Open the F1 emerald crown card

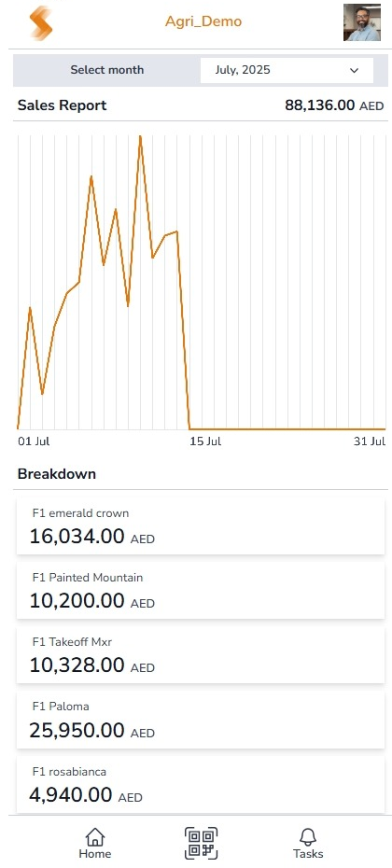201,525
